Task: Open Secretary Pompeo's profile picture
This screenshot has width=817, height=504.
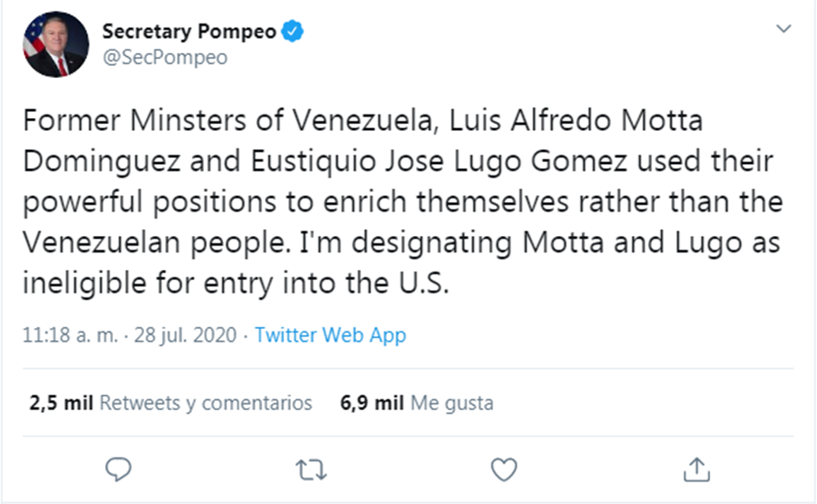Action: click(x=56, y=44)
